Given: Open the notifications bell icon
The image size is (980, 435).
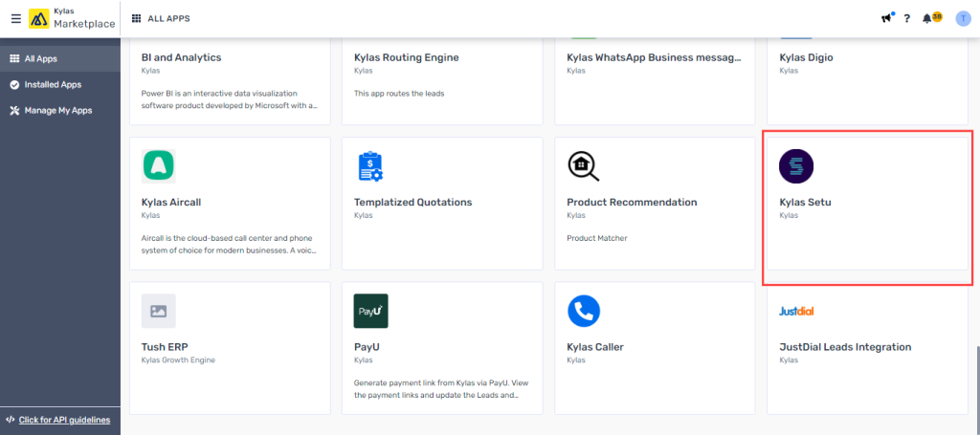Looking at the screenshot, I should [x=926, y=19].
